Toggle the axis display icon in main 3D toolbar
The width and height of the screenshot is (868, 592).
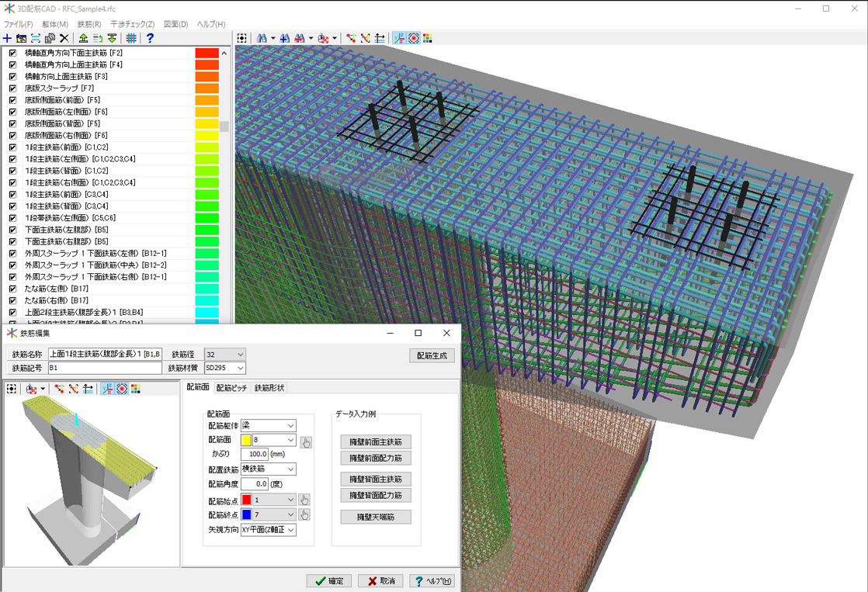[x=399, y=38]
